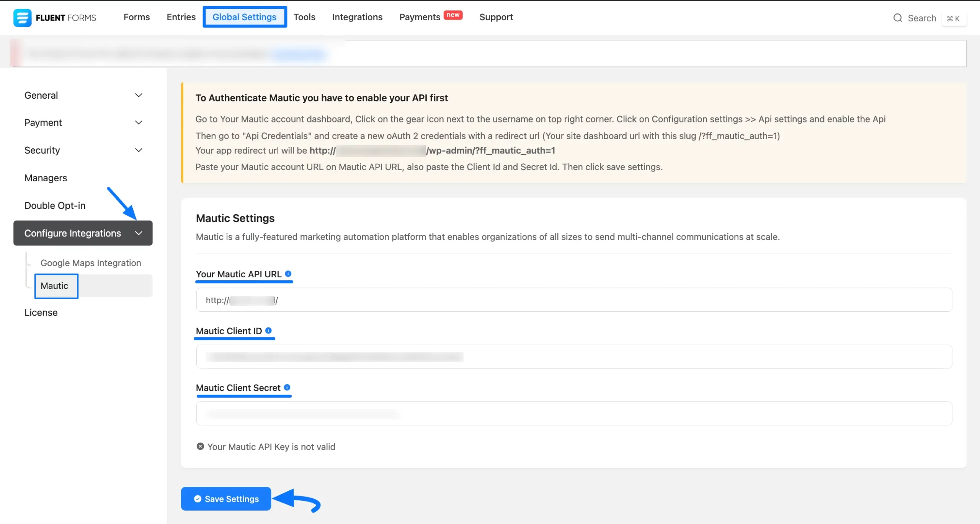The width and height of the screenshot is (980, 524).
Task: Open the Payments menu
Action: (x=420, y=17)
